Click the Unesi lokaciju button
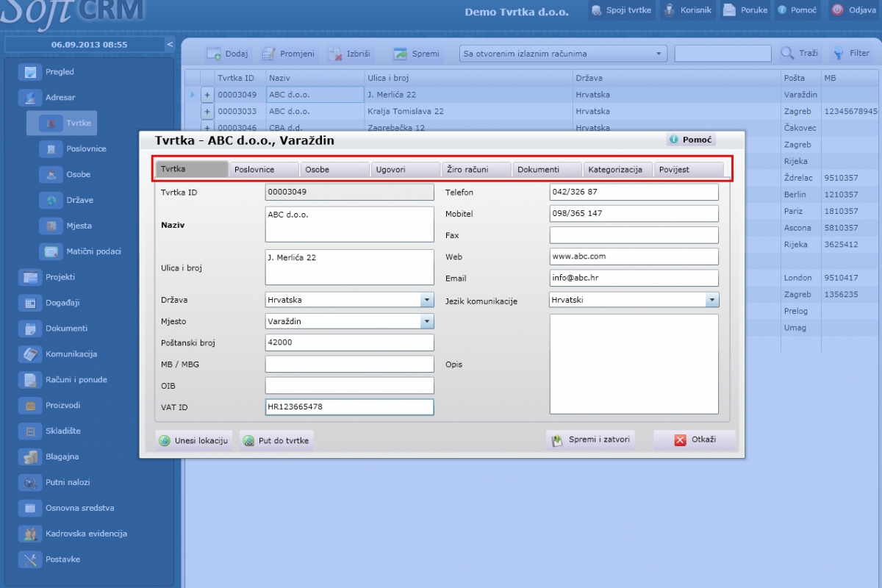The image size is (882, 588). pyautogui.click(x=194, y=441)
